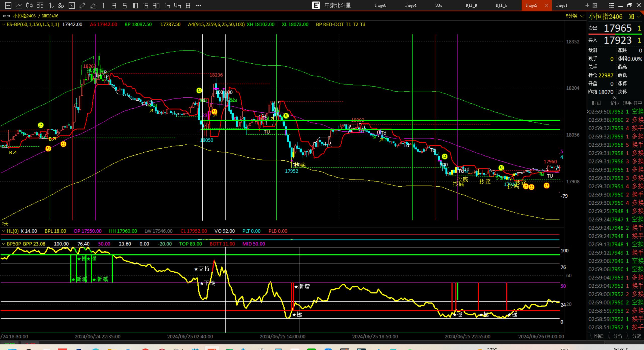
Task: Open the order book depth icon
Action: 40,5
